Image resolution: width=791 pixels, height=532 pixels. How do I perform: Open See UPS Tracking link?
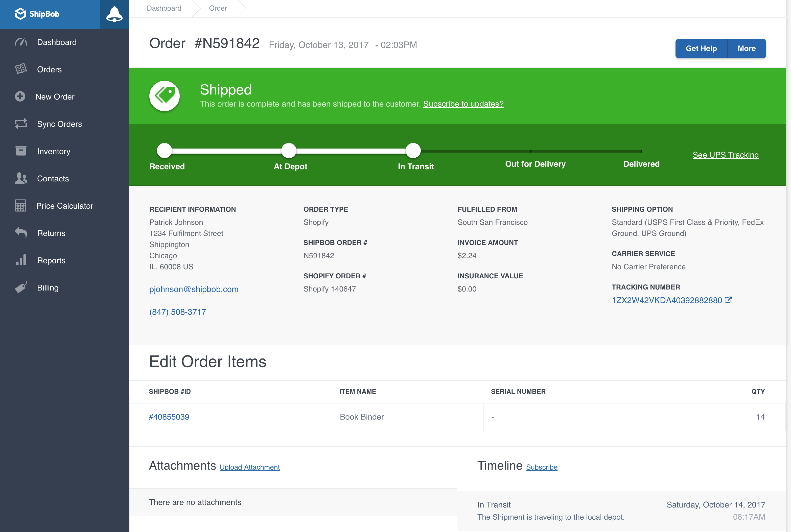[726, 155]
